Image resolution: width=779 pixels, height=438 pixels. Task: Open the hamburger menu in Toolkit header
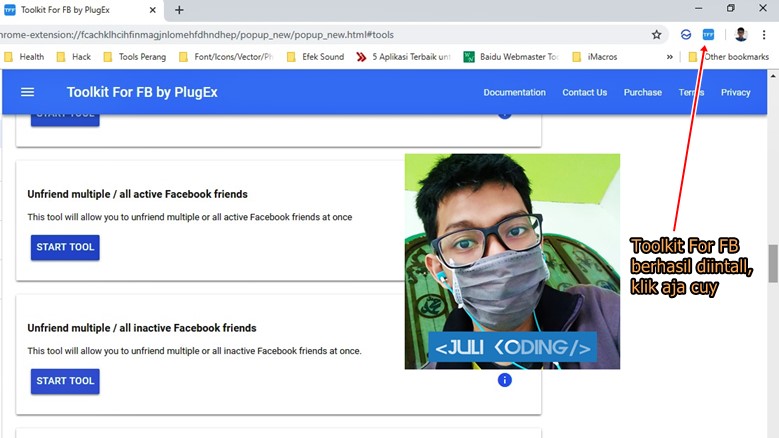(27, 92)
